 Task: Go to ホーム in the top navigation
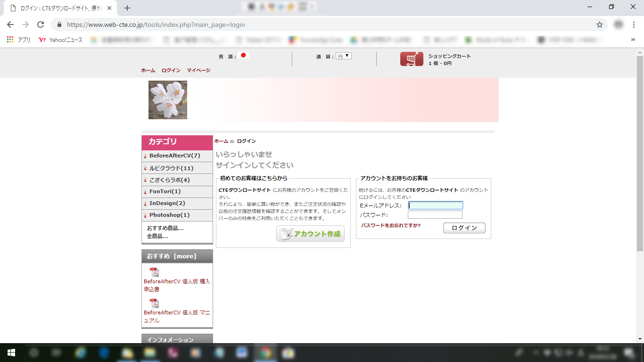tap(148, 70)
